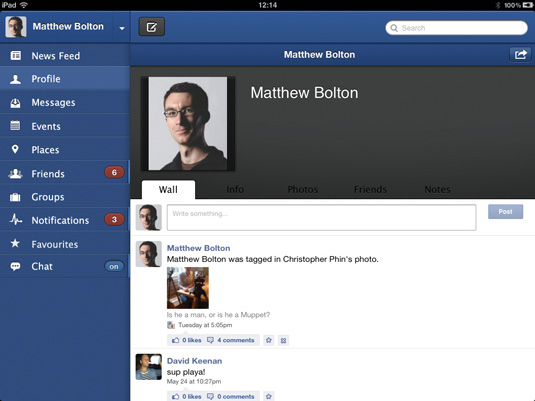Tap the battery icon in the status bar
Viewport: 535px width, 401px height.
tap(527, 5)
